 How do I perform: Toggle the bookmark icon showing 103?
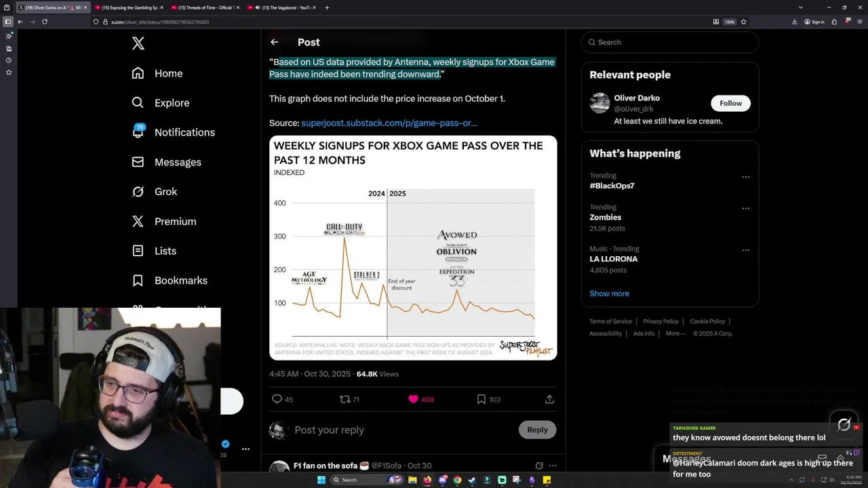point(481,399)
